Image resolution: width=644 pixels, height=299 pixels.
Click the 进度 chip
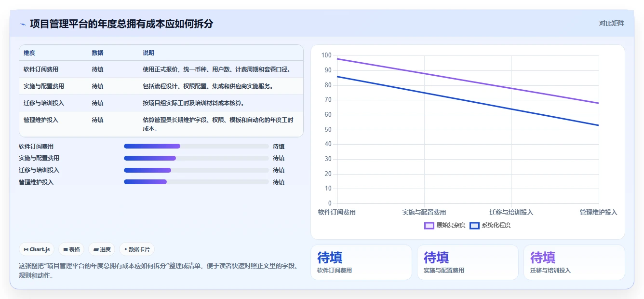coord(102,249)
